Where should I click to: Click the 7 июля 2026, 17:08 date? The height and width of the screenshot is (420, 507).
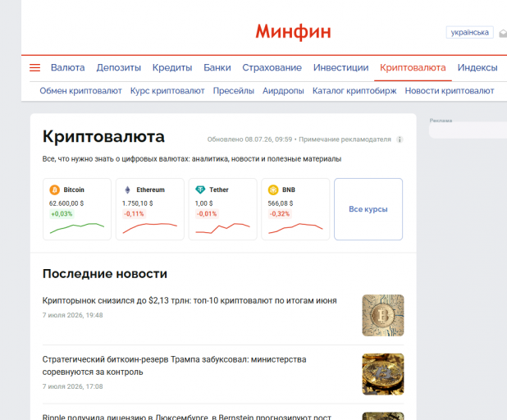click(72, 386)
